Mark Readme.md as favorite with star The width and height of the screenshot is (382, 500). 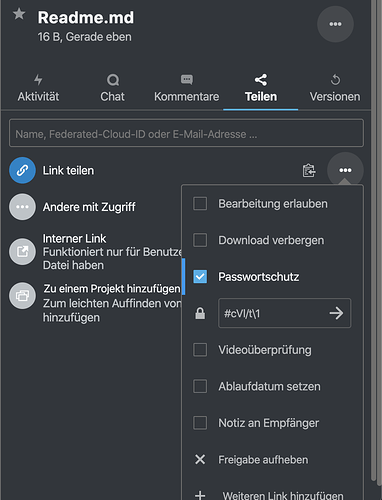click(19, 14)
